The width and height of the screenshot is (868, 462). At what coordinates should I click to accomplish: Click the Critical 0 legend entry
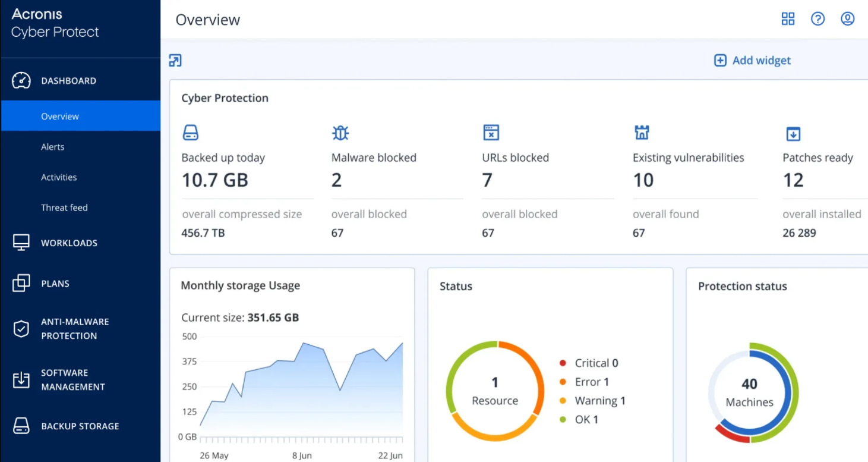tap(589, 363)
